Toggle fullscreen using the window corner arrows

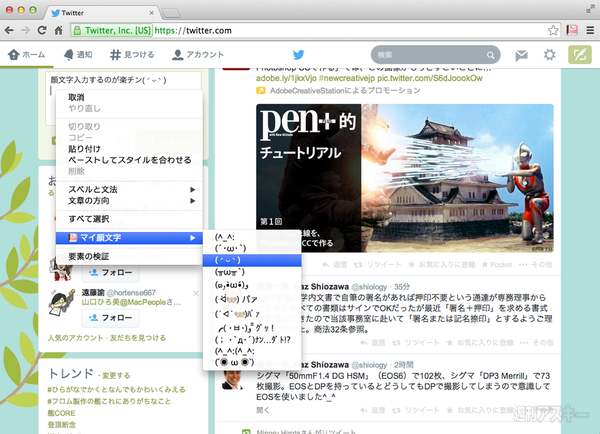pyautogui.click(x=590, y=10)
